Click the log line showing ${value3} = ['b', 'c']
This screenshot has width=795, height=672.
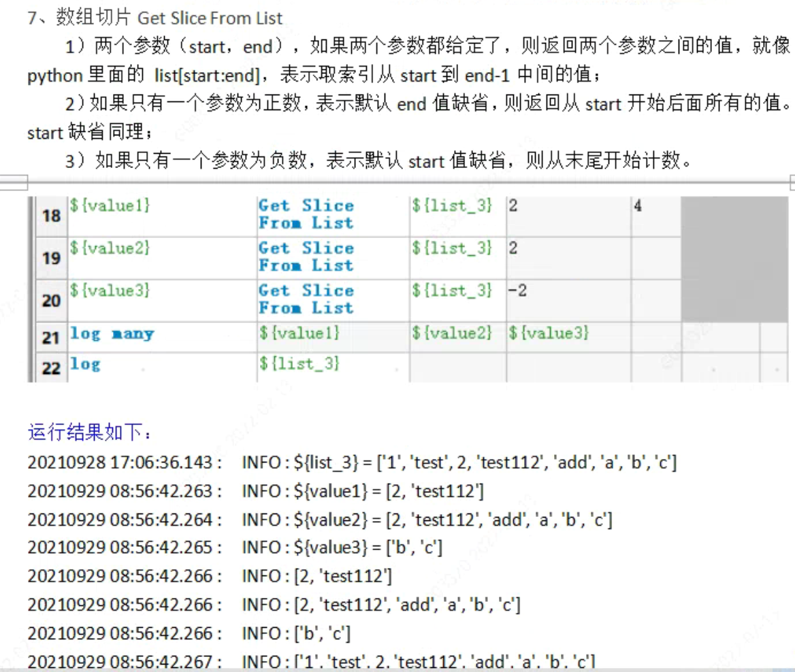click(x=235, y=548)
